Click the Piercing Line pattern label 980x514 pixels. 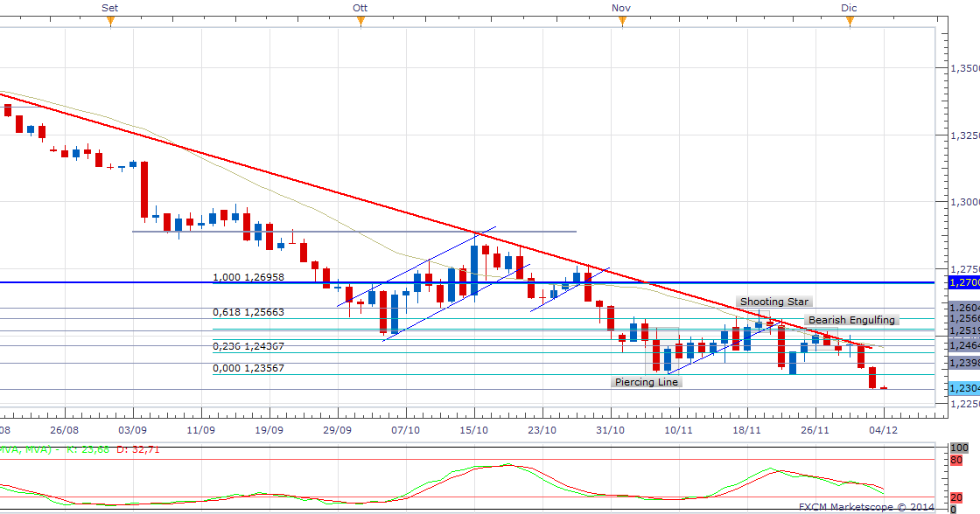[x=647, y=382]
